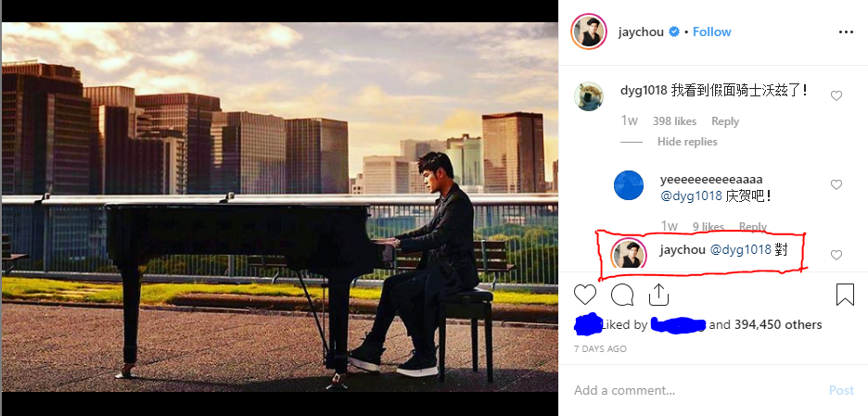Like dyg1018's comment heart
The image size is (868, 416).
coord(836,95)
